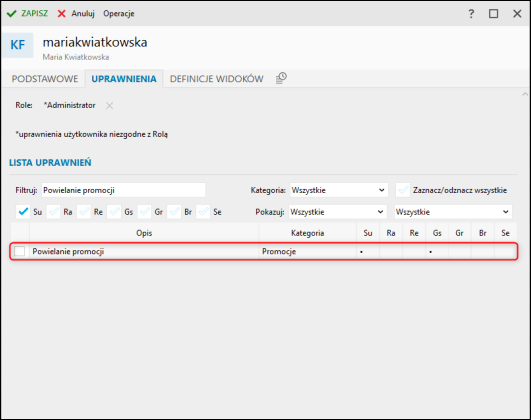Toggle the Ra filter checkbox

54,212
